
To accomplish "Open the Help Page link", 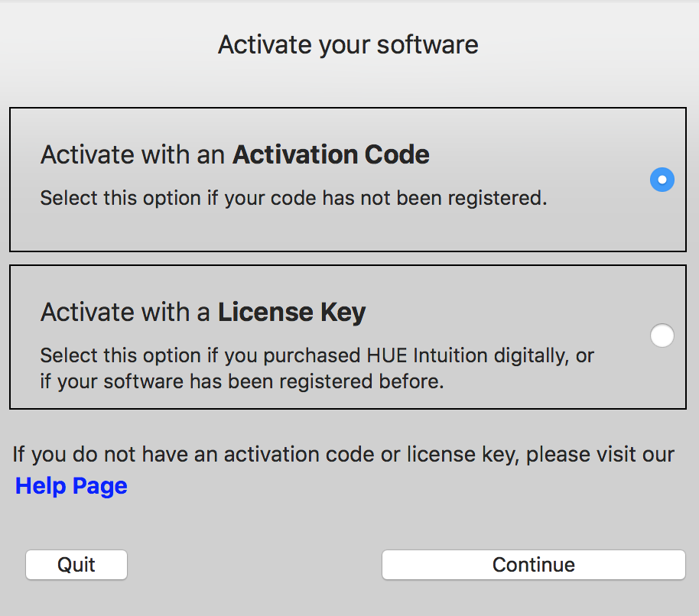I will 71,485.
